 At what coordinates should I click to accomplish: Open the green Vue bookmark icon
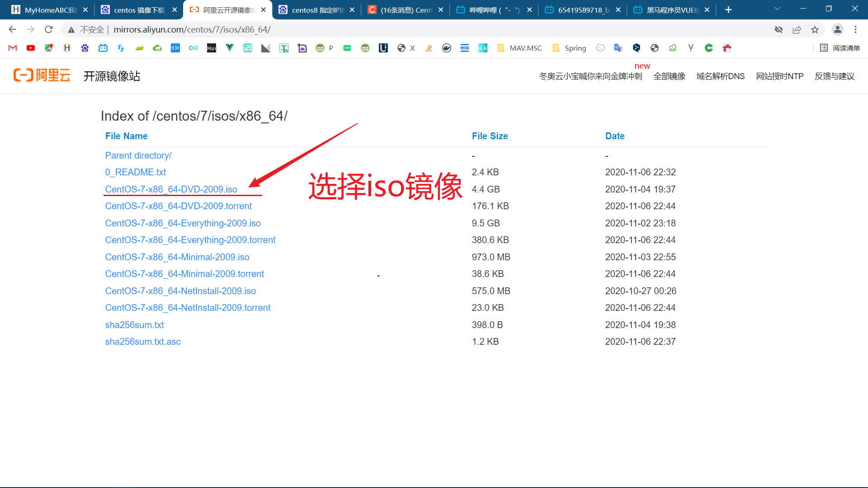[230, 48]
